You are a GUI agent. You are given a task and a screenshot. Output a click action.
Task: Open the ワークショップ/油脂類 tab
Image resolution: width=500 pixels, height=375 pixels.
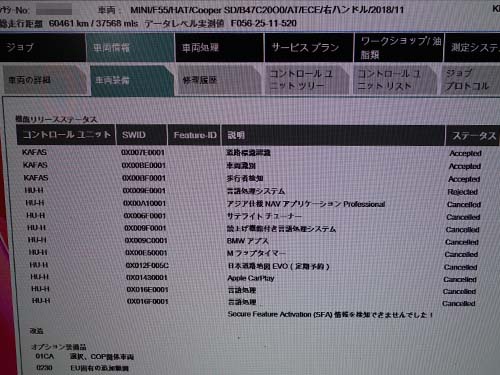coord(399,47)
